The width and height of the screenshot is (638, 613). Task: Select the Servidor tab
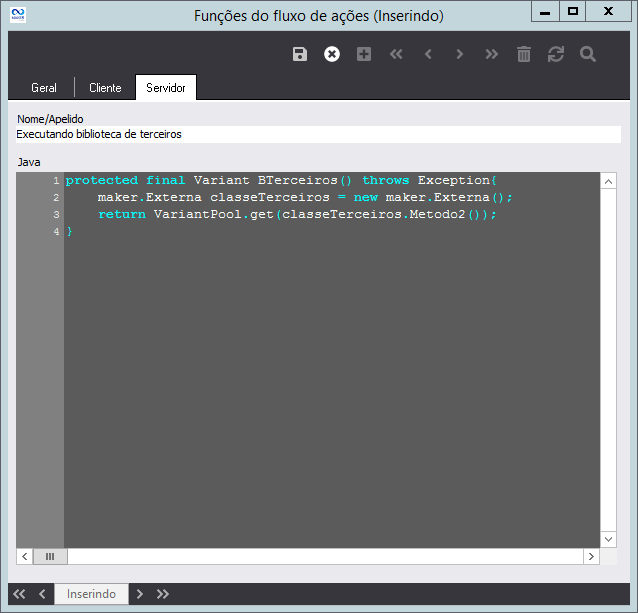166,88
